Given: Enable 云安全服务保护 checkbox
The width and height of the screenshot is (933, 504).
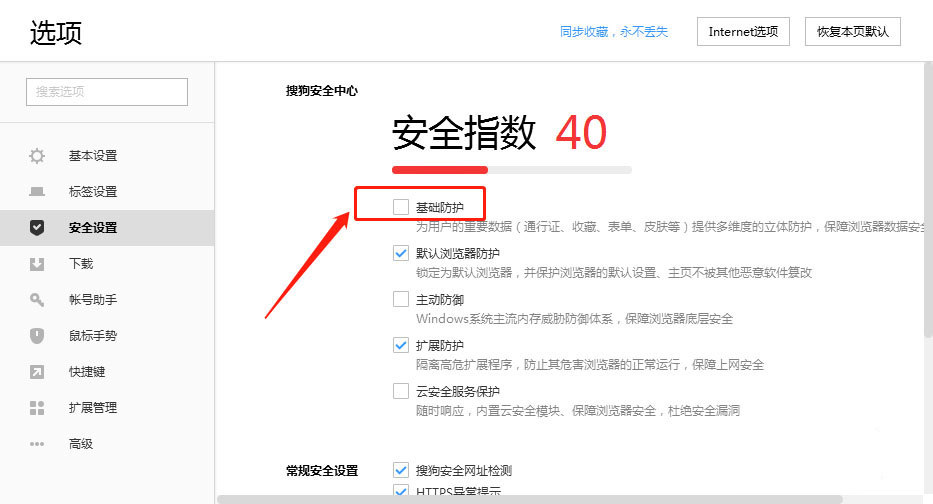Looking at the screenshot, I should pos(401,391).
